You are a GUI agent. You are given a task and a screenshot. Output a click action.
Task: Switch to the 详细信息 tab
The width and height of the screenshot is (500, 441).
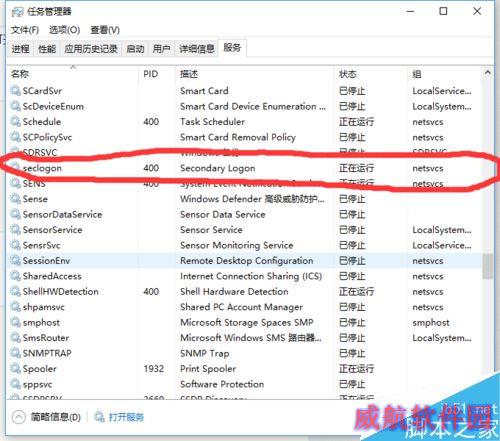point(197,49)
